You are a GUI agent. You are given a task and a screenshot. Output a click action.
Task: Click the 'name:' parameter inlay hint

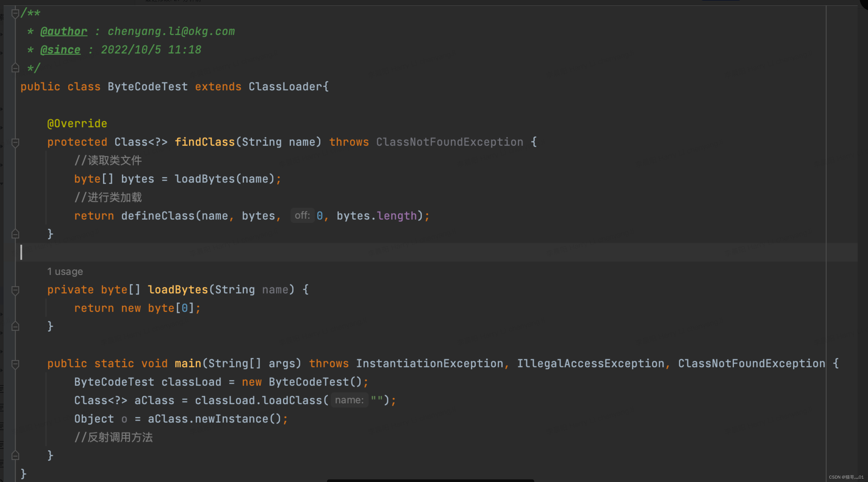[x=349, y=400]
